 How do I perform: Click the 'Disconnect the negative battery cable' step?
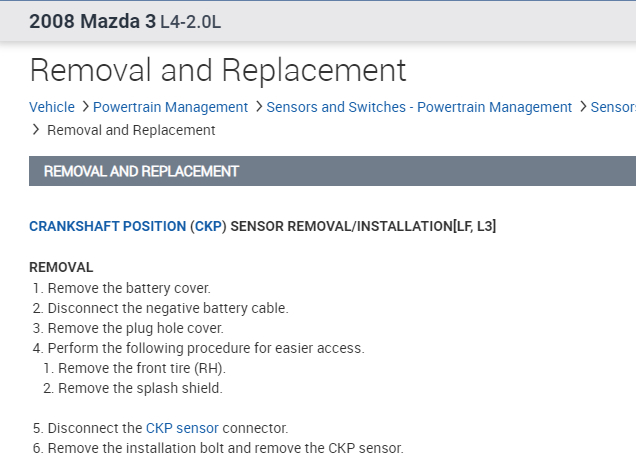(167, 308)
